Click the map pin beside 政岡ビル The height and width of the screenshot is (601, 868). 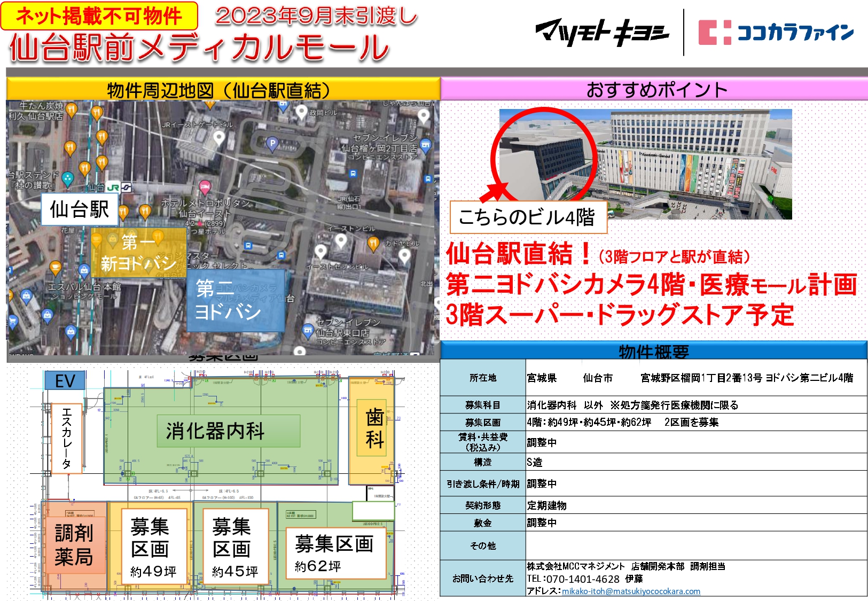tap(302, 112)
